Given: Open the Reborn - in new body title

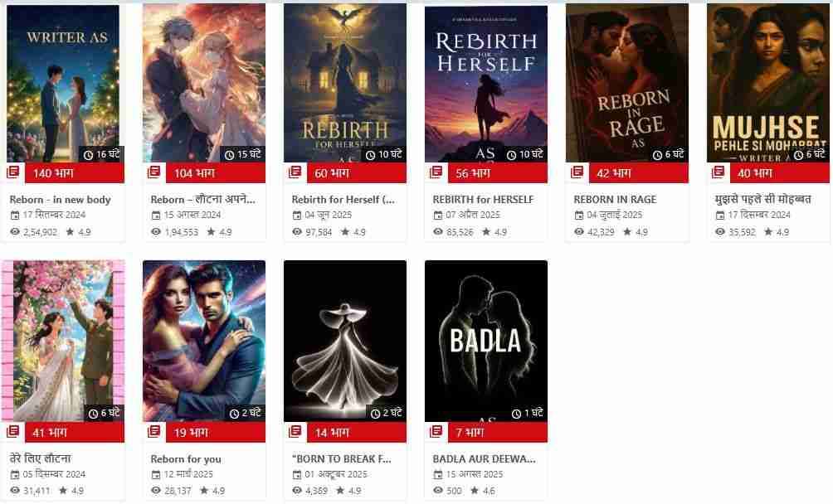Looking at the screenshot, I should (60, 200).
